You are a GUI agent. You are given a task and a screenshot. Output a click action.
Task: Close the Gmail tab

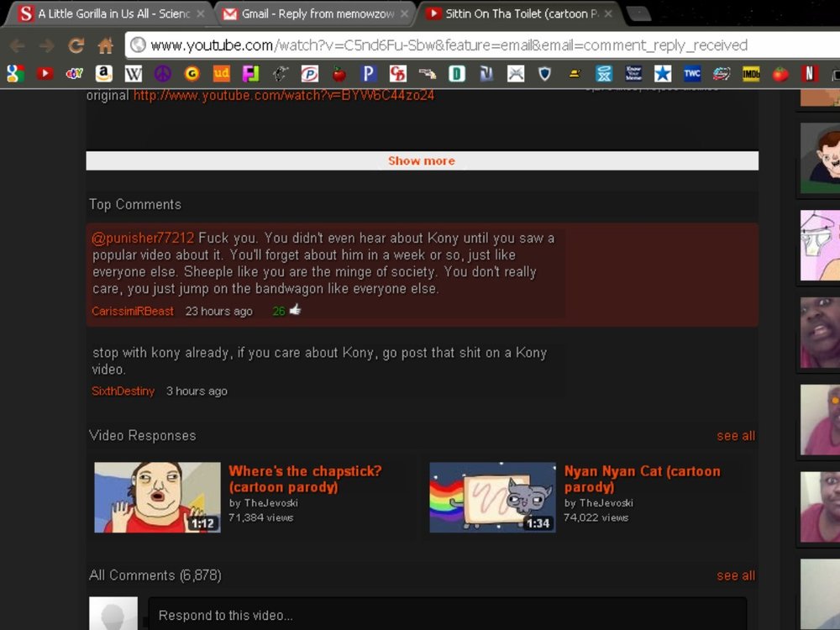coord(404,14)
